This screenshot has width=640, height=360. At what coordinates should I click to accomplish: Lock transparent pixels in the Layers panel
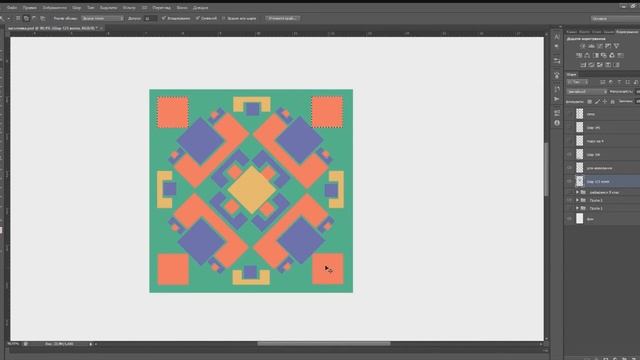pos(589,101)
